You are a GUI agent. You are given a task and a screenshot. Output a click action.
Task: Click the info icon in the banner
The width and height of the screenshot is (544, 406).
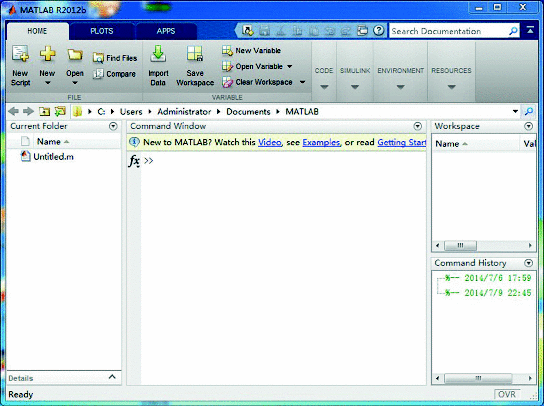point(134,142)
